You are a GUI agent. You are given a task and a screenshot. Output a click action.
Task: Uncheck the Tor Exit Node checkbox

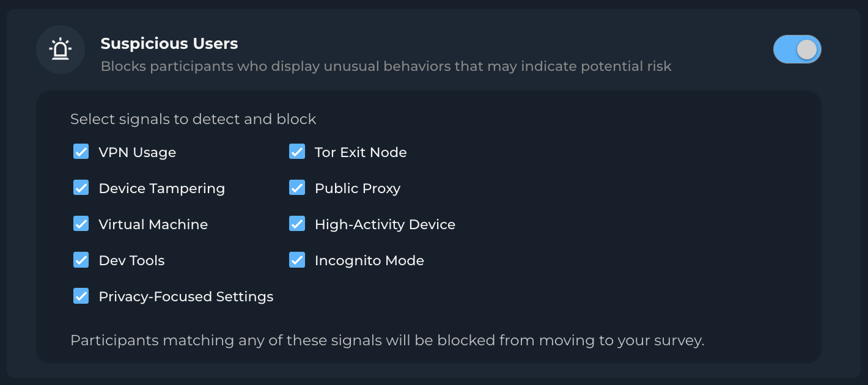tap(297, 152)
